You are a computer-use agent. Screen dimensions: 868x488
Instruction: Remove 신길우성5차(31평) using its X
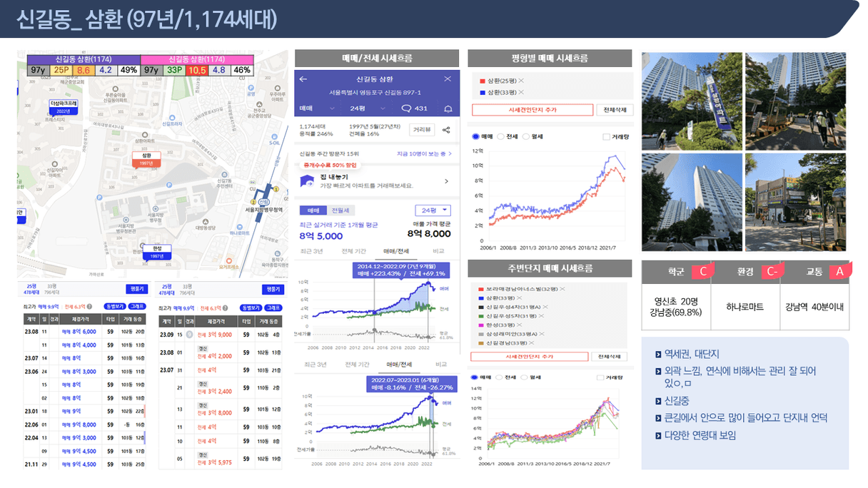tap(540, 315)
